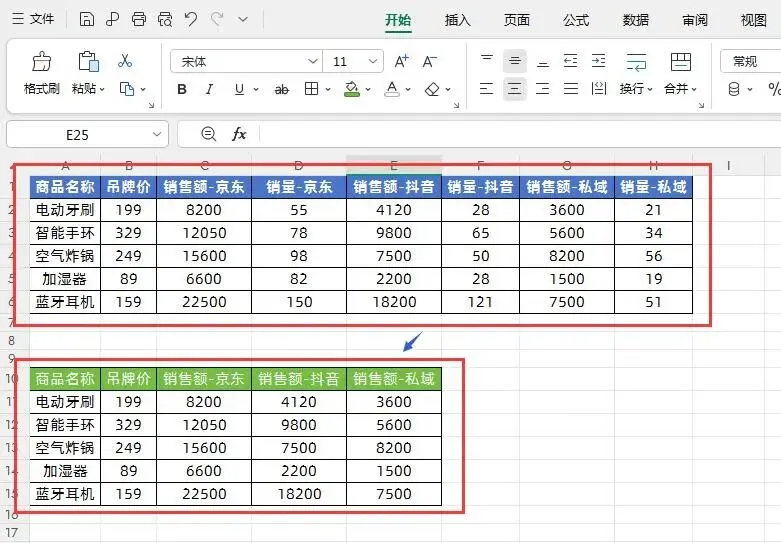Open the alignment settings dialog launcher
781x543 pixels.
tap(701, 106)
